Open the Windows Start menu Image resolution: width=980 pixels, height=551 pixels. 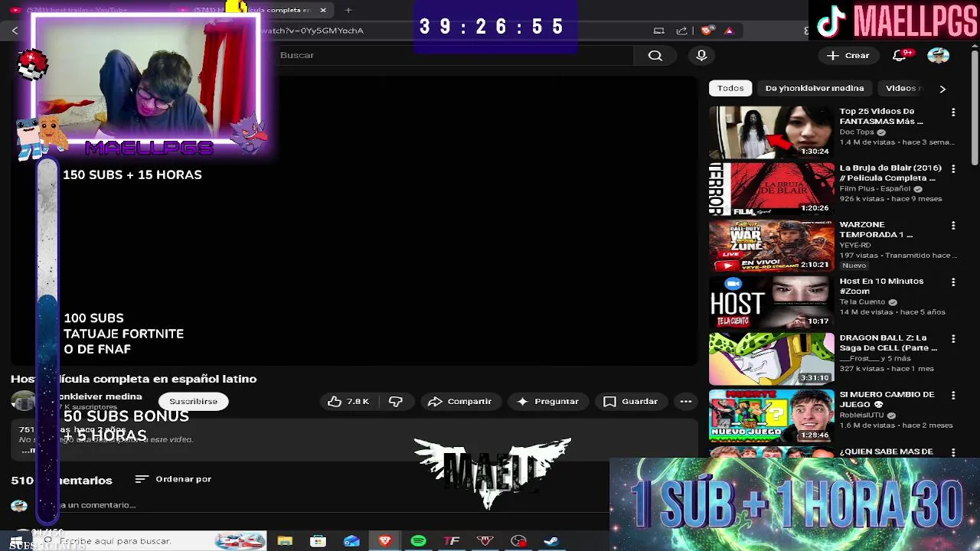pyautogui.click(x=15, y=541)
